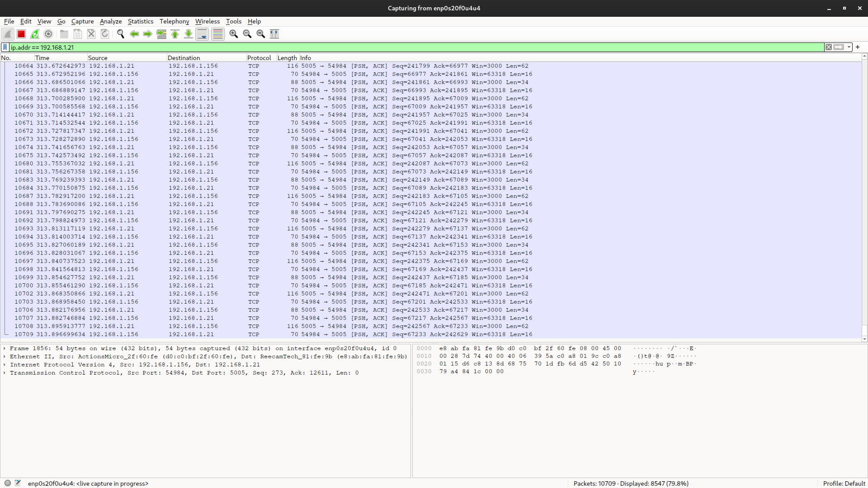
Task: Open the filter bookmarks dropdown
Action: pos(5,47)
